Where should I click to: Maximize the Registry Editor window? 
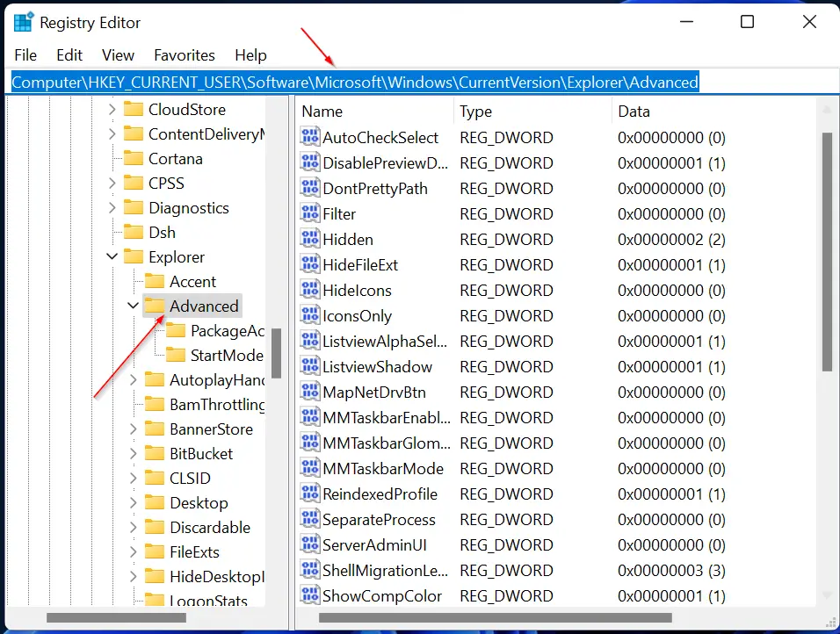click(x=747, y=22)
